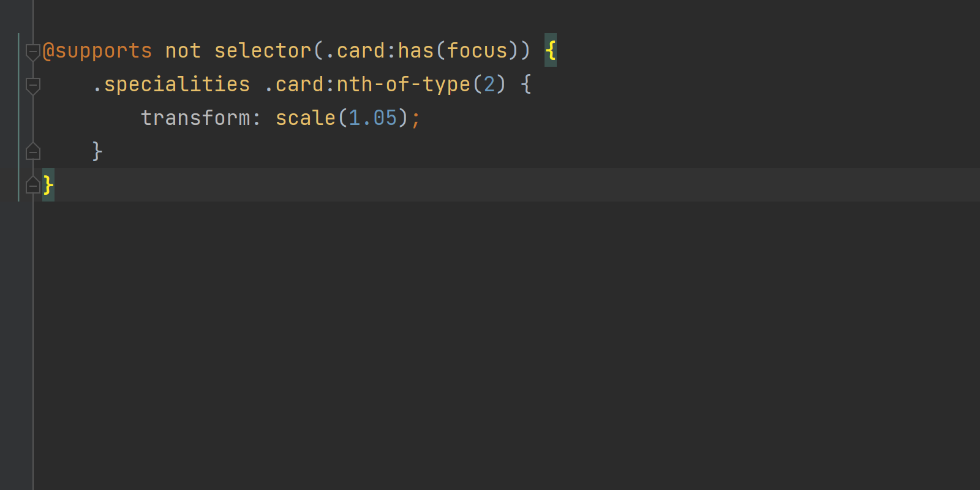Click the 'scale' function name

tap(305, 118)
